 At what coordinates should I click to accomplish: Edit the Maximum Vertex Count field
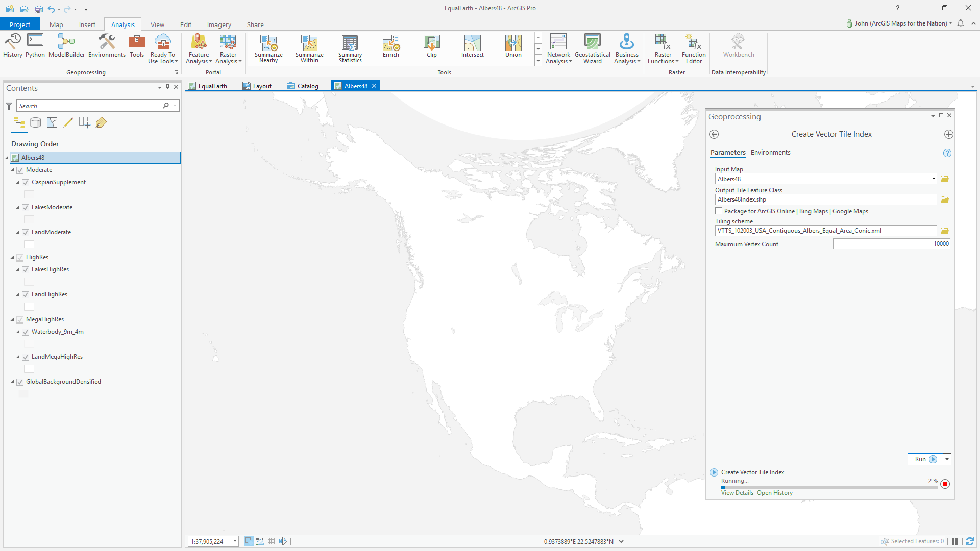[x=891, y=244]
